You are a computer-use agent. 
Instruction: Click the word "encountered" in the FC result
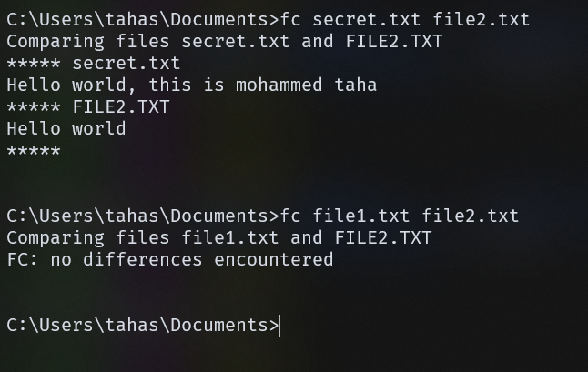[x=274, y=259]
